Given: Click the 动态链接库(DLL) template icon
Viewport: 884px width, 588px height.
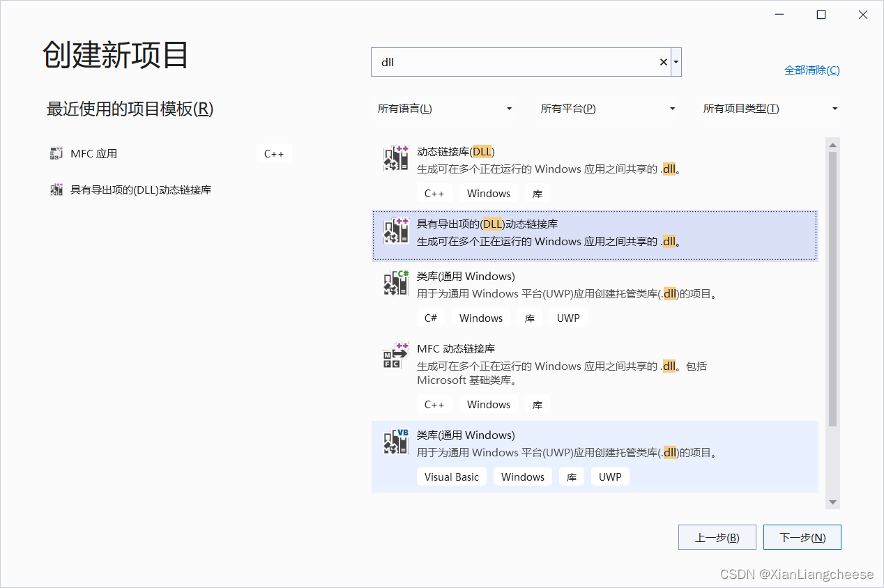Looking at the screenshot, I should (396, 158).
